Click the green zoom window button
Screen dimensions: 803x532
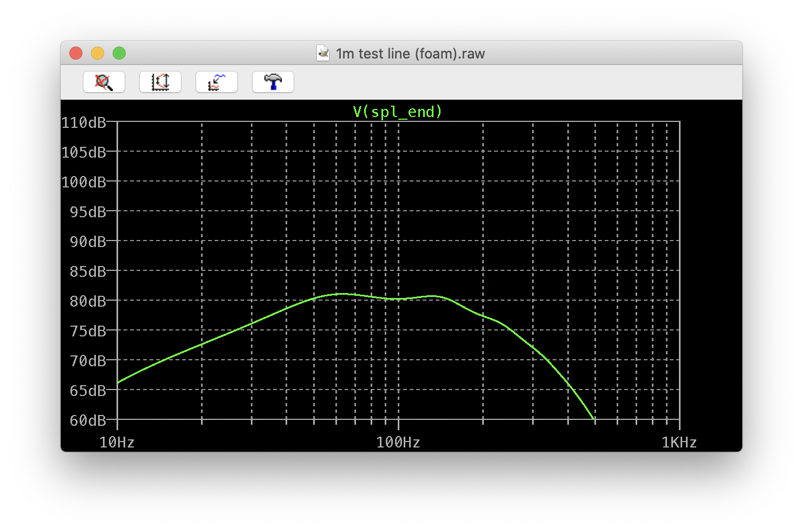click(119, 53)
